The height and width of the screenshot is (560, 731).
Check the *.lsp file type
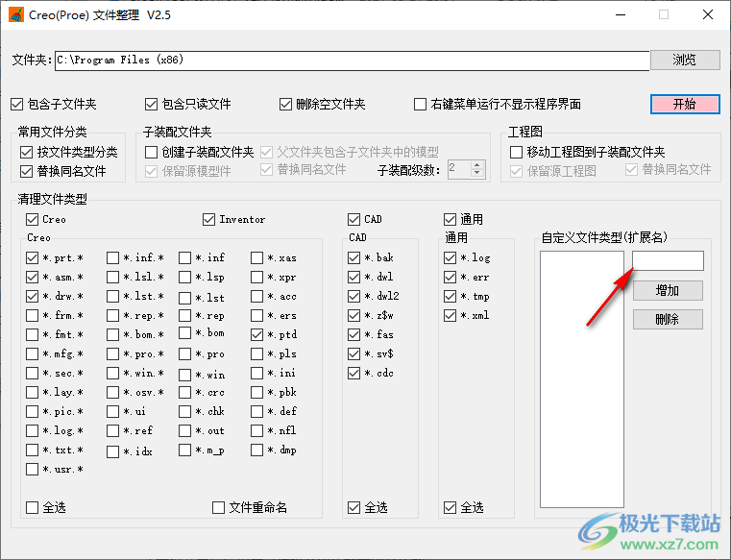tap(185, 277)
